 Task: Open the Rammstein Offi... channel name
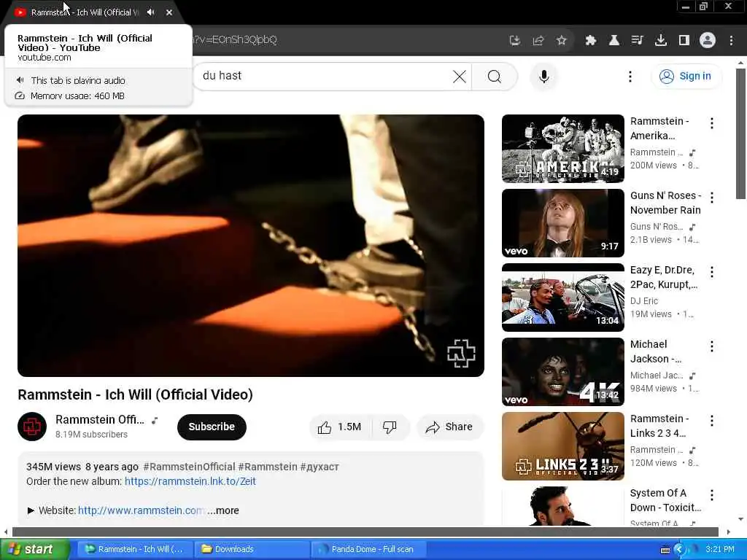tap(99, 419)
